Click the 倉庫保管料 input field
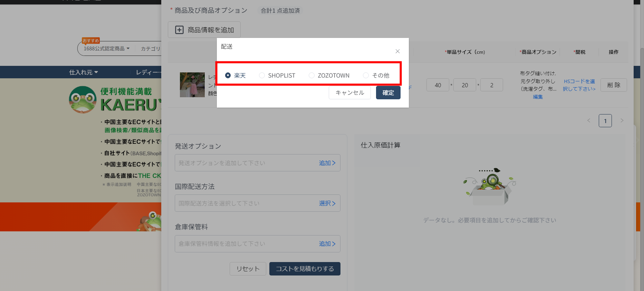Screen dimensions: 644x291 [x=258, y=244]
